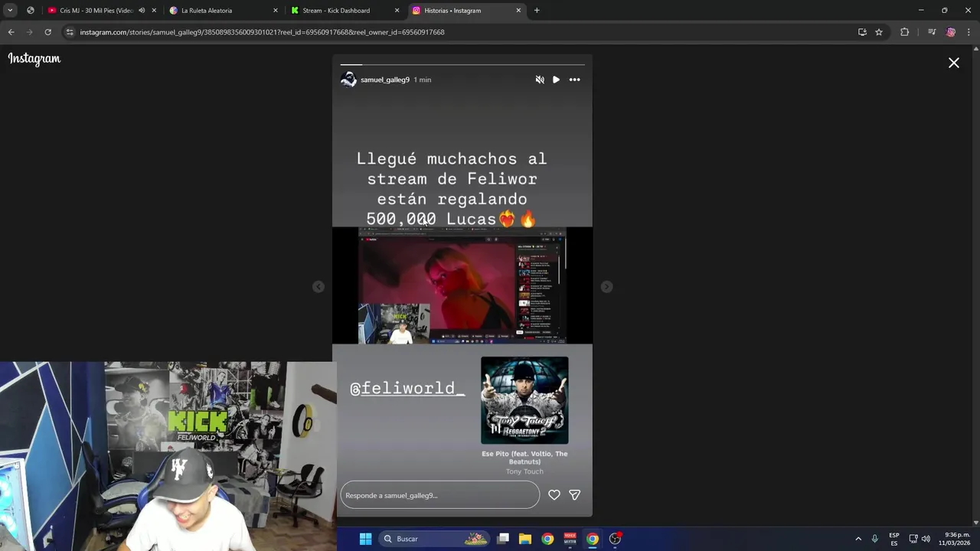
Task: Go to the next story arrow
Action: [606, 286]
